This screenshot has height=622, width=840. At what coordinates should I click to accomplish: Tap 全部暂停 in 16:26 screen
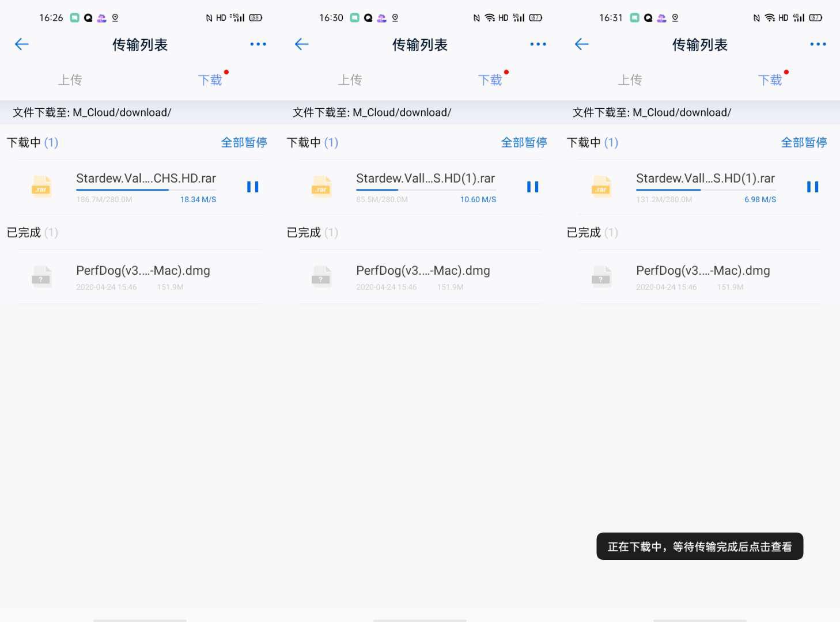(244, 142)
